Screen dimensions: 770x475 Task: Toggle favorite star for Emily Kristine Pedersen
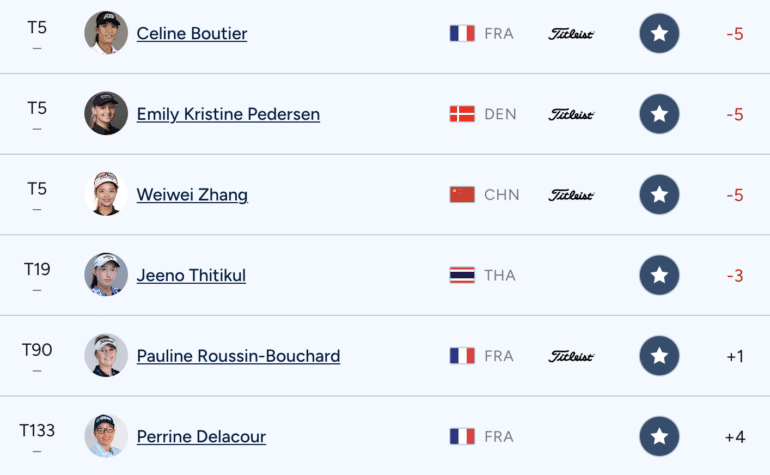tap(659, 114)
